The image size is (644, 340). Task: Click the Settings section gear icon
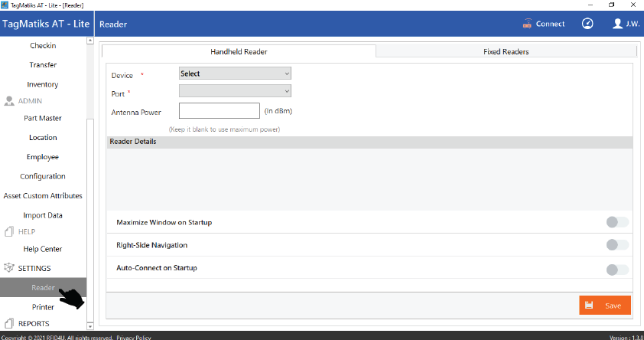tap(10, 268)
